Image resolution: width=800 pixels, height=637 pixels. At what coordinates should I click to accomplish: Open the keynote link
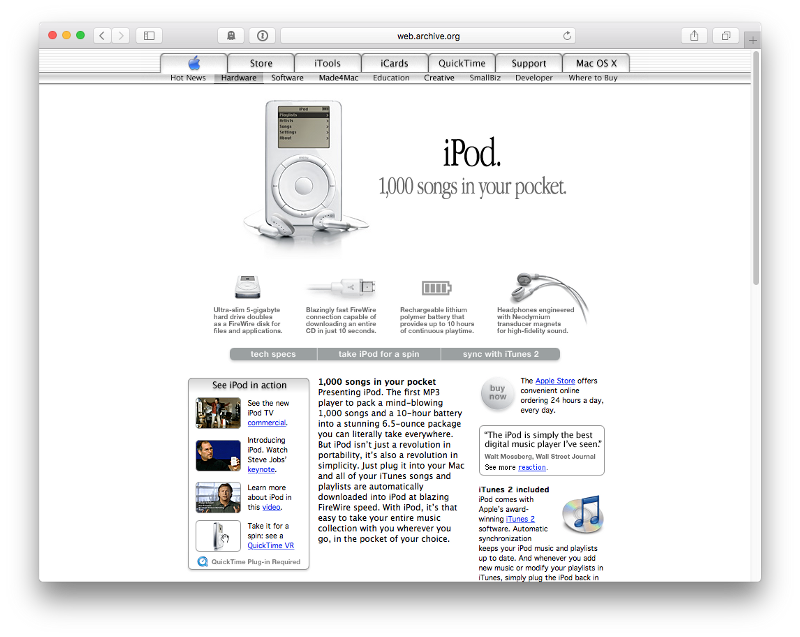(x=261, y=468)
